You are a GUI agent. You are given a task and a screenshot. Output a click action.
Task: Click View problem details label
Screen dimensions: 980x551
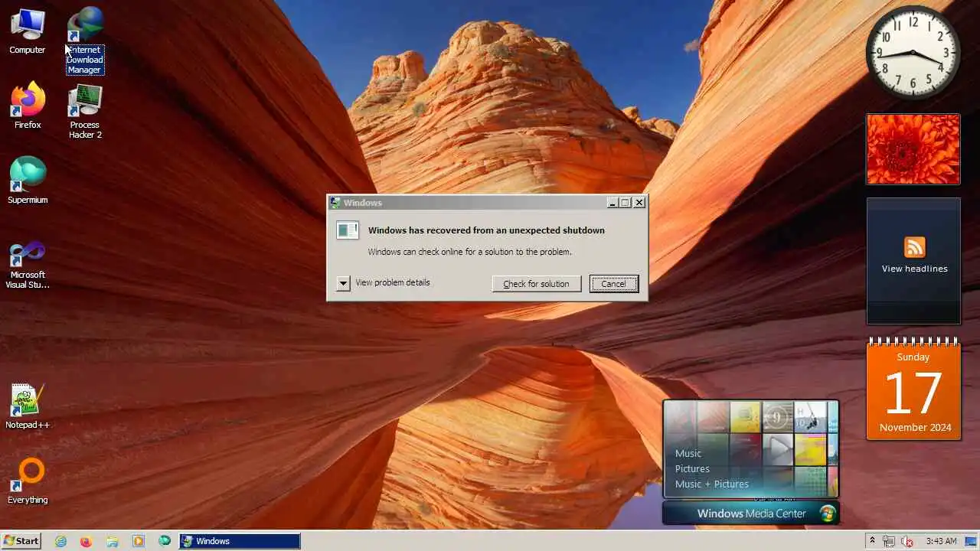click(393, 282)
